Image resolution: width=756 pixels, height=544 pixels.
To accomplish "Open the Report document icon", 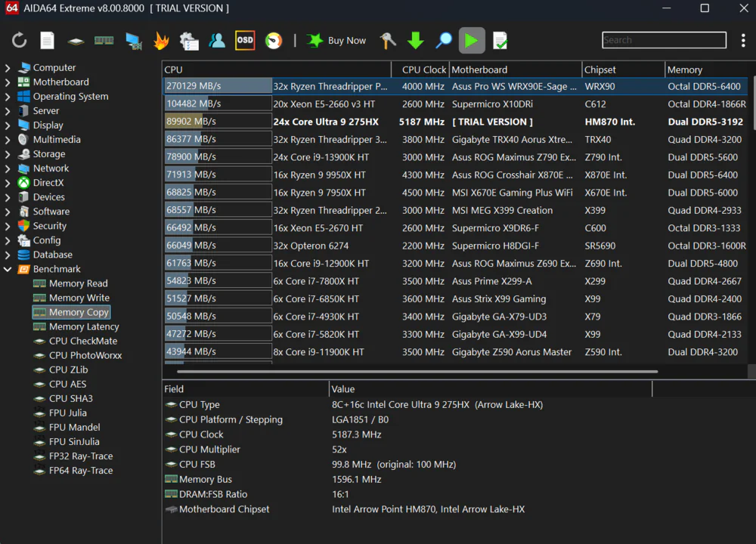I will (47, 41).
